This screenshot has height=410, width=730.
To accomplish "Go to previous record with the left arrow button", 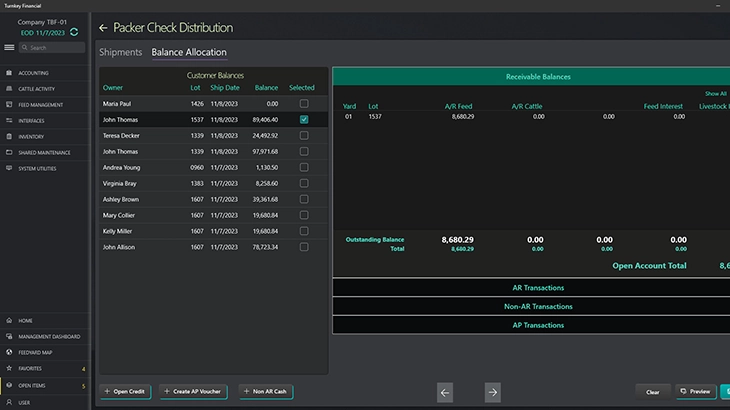I will pyautogui.click(x=445, y=392).
